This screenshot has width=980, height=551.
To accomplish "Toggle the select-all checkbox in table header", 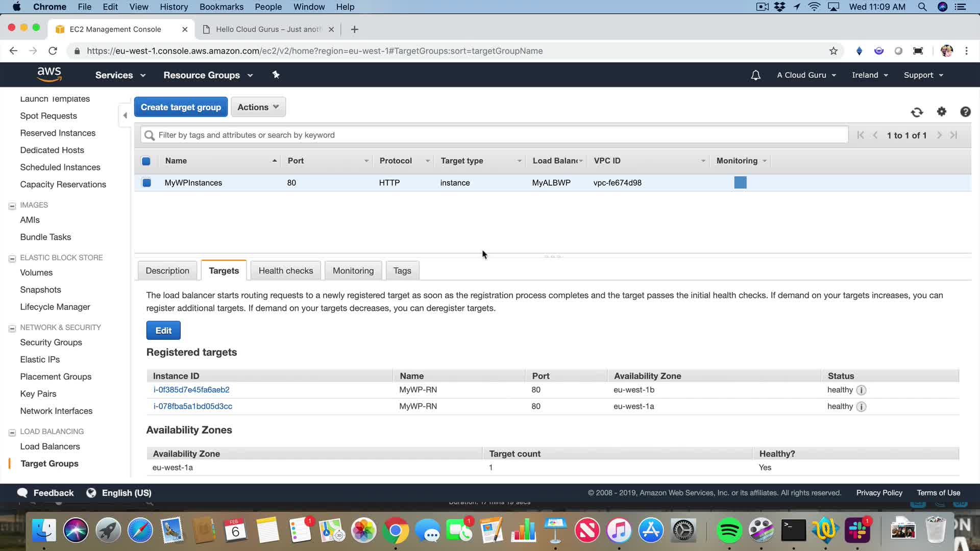I will pyautogui.click(x=146, y=161).
